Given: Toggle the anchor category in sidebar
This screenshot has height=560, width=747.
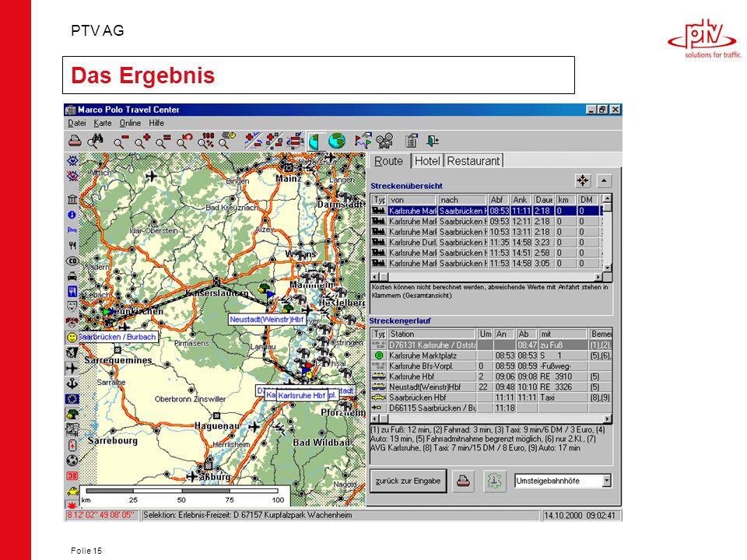Looking at the screenshot, I should tap(72, 383).
